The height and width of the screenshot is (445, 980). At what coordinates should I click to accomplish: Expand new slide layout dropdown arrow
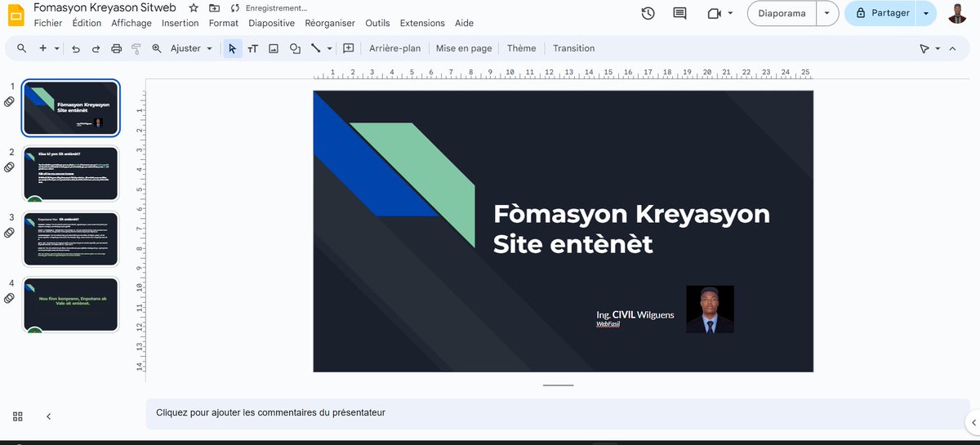click(57, 48)
